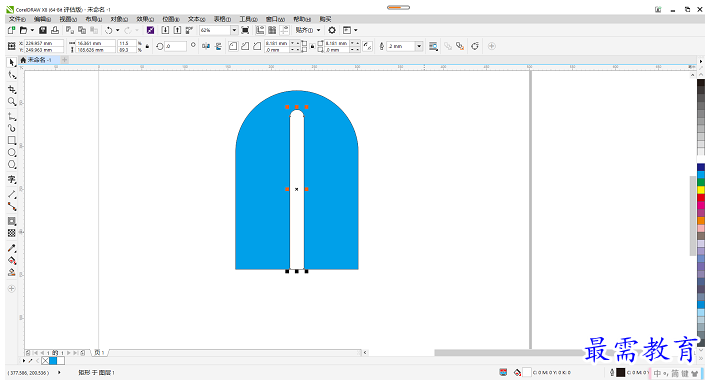Screen dimensions: 706x381
Task: Select the Freehand drawing tool
Action: pyautogui.click(x=12, y=117)
